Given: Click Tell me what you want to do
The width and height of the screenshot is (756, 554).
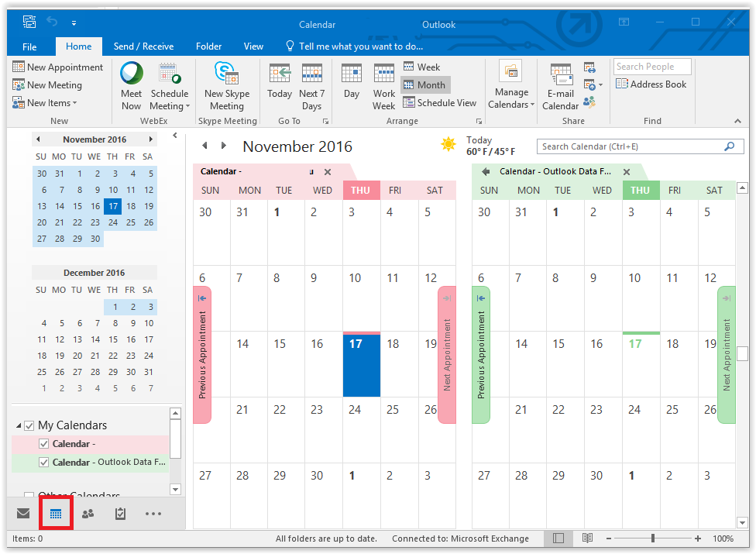Looking at the screenshot, I should (355, 46).
